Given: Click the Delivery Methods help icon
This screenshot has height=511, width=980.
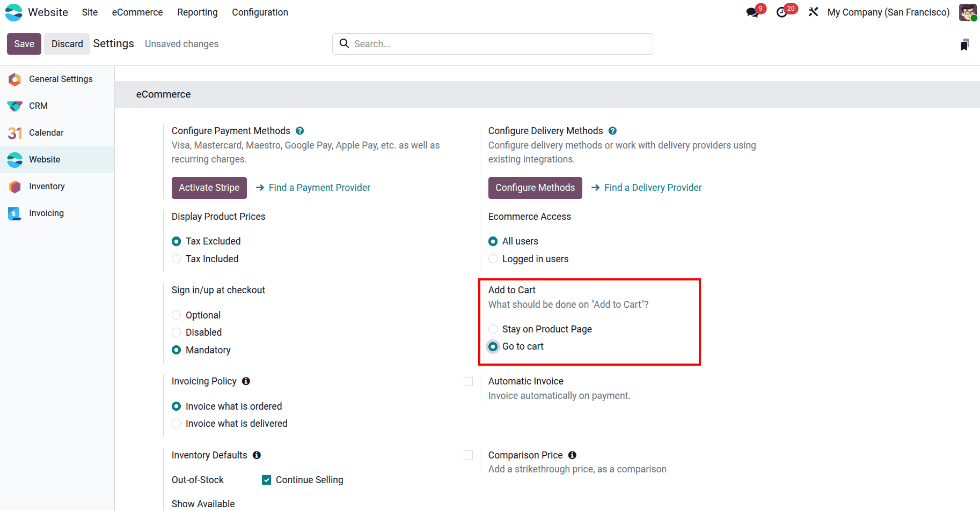Looking at the screenshot, I should pos(612,131).
